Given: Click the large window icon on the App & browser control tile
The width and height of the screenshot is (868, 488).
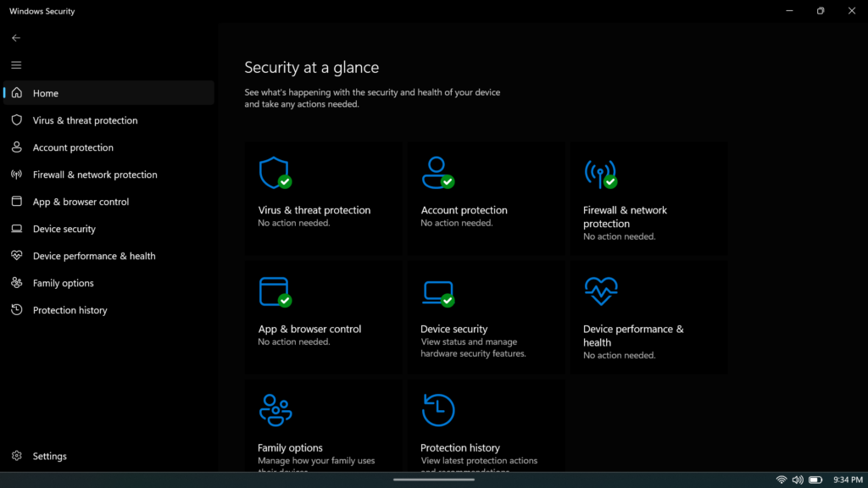Looking at the screenshot, I should (x=275, y=291).
